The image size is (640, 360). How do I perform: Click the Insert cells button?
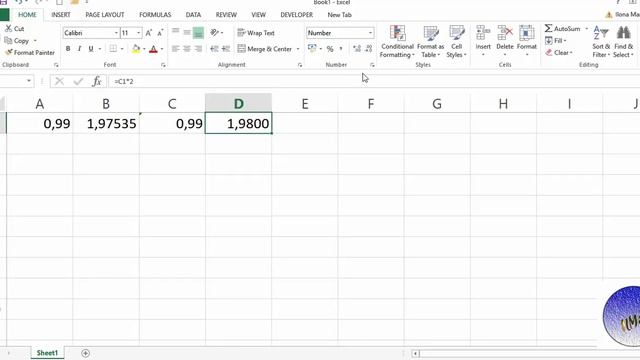[483, 41]
